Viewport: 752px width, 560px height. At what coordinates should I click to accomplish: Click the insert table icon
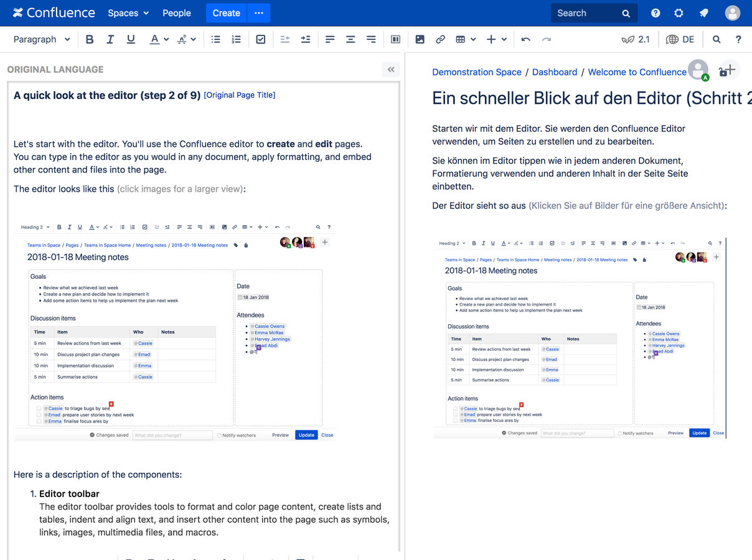click(461, 39)
